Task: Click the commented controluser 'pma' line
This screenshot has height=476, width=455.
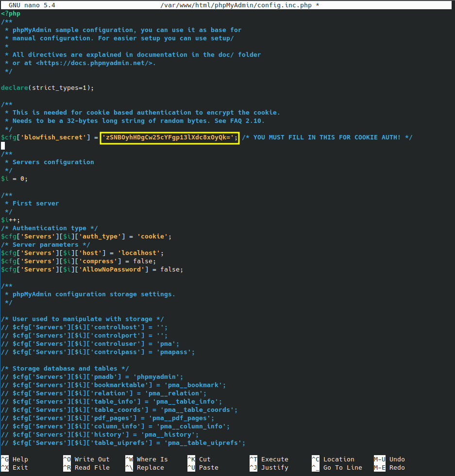Action: pyautogui.click(x=90, y=344)
